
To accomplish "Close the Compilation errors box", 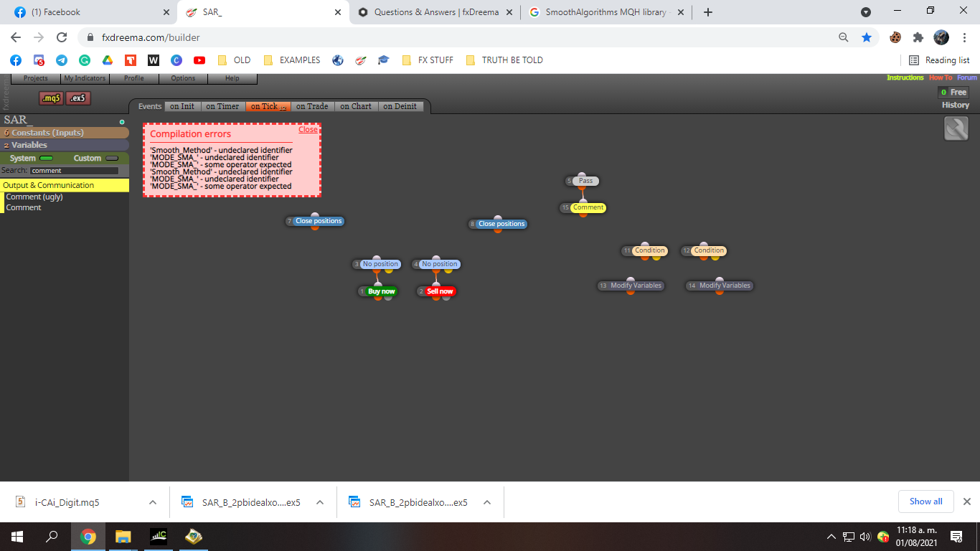I will click(x=308, y=130).
